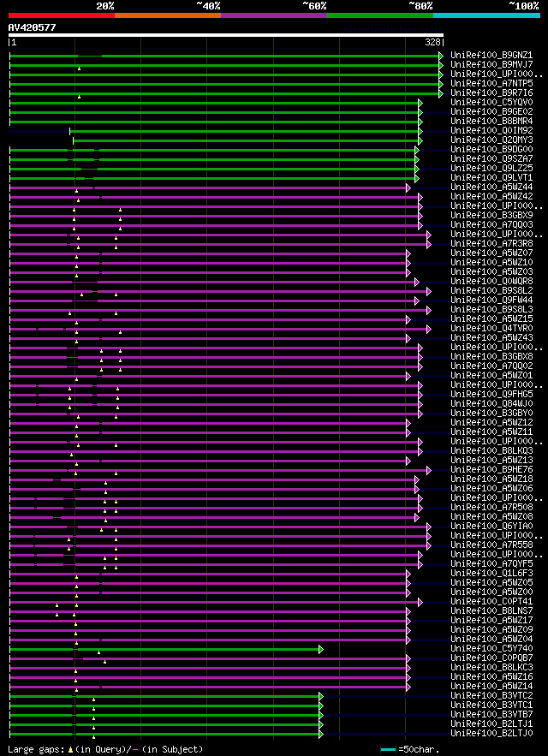Click the green arrowhead ending the C5Y740 alignment
Viewport: 548px width, 756px height.
coord(321,650)
